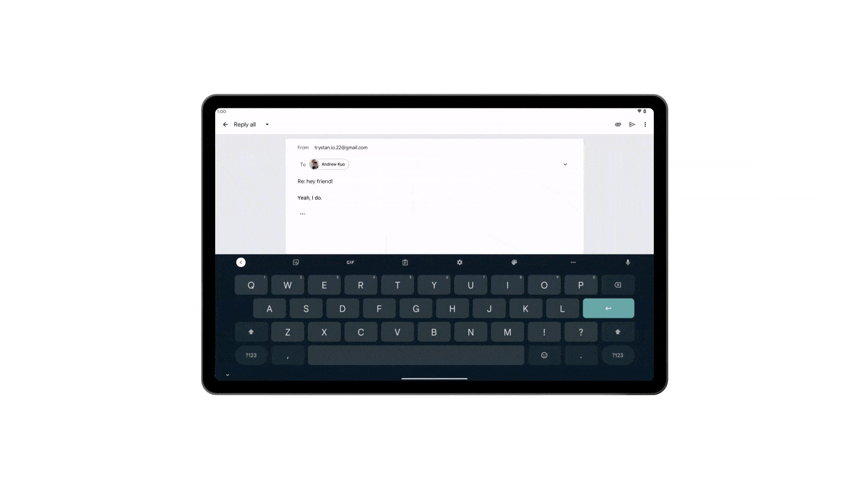Click the Return key button
Image resolution: width=868 pixels, height=488 pixels.
click(x=609, y=308)
